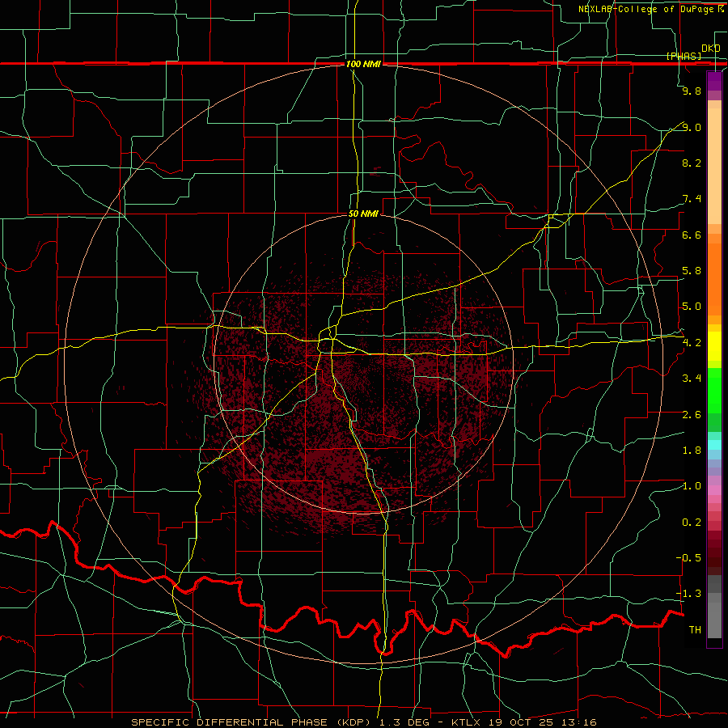This screenshot has width=728, height=728.
Task: Click the 3.4 color scale value
Action: (692, 379)
